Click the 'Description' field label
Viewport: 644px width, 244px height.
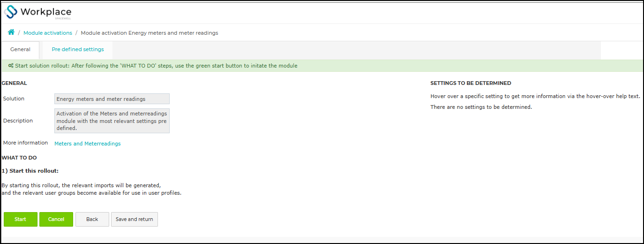click(x=18, y=121)
